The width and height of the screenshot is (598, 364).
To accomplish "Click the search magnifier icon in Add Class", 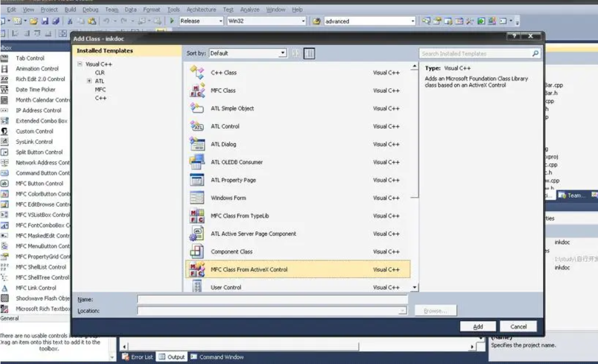I will pos(535,53).
